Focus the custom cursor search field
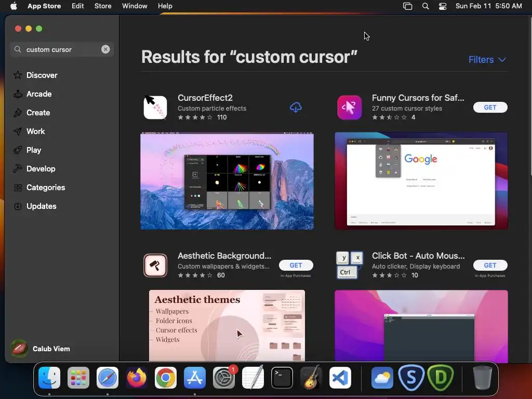The image size is (532, 399). [x=61, y=49]
